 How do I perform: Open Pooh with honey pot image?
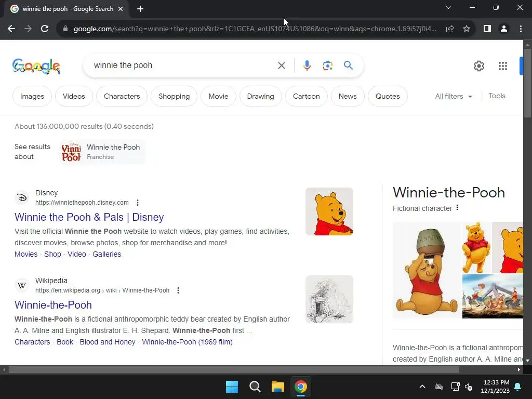(x=427, y=270)
